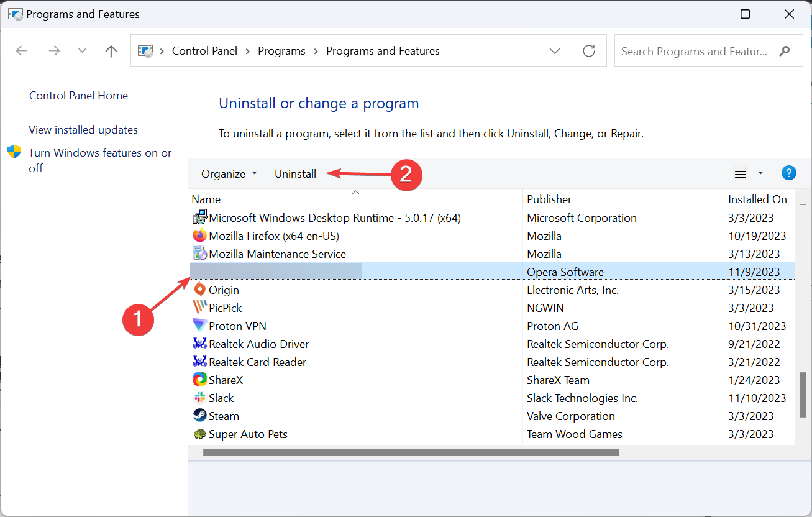Click the Back navigation arrow
812x517 pixels.
[22, 51]
